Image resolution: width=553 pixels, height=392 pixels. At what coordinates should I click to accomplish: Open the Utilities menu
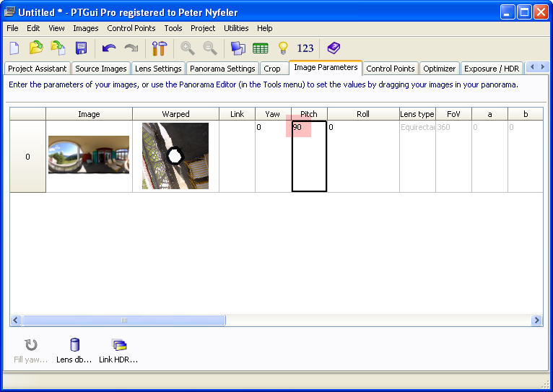(x=236, y=28)
